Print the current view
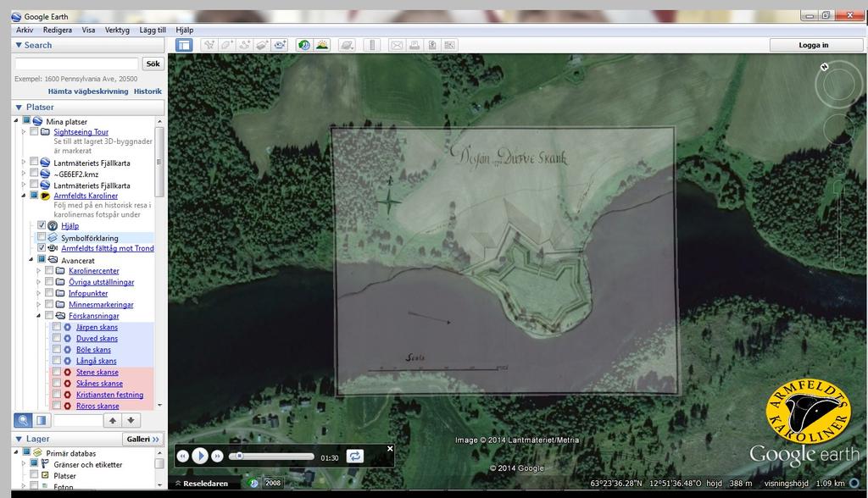868x498 pixels. 414,45
